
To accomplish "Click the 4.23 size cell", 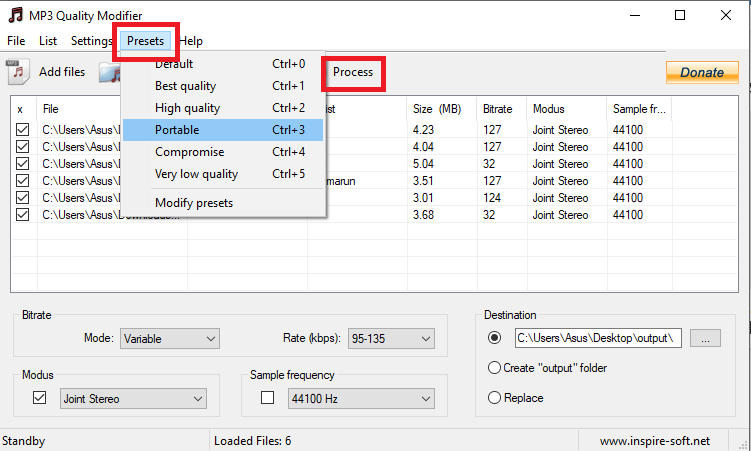I will pyautogui.click(x=423, y=130).
